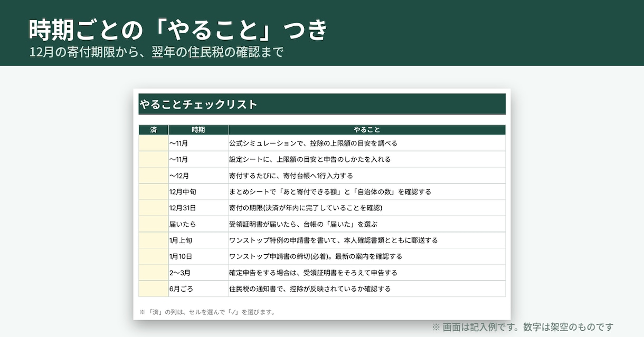This screenshot has width=644, height=337.
Task: Click the 寄付台帳へ1行入力する task cell
Action: [x=367, y=176]
